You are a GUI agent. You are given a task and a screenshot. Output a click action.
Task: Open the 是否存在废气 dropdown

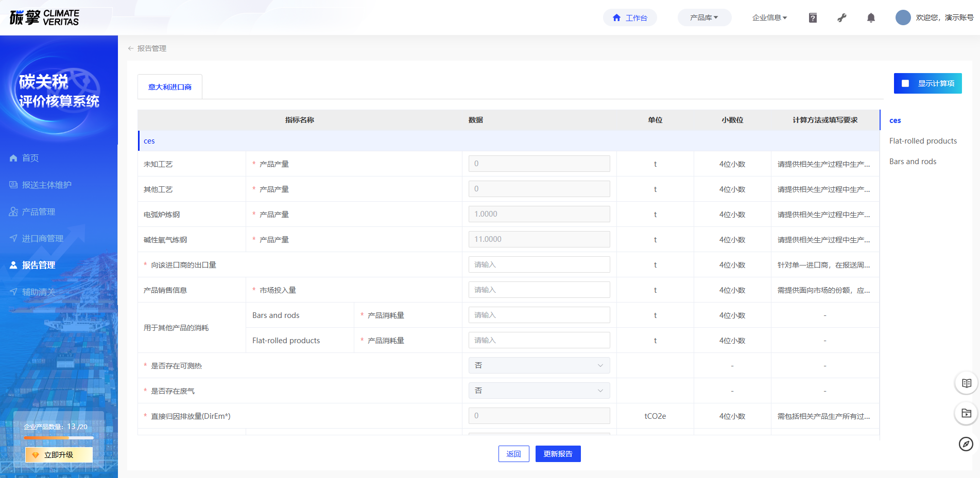click(539, 391)
